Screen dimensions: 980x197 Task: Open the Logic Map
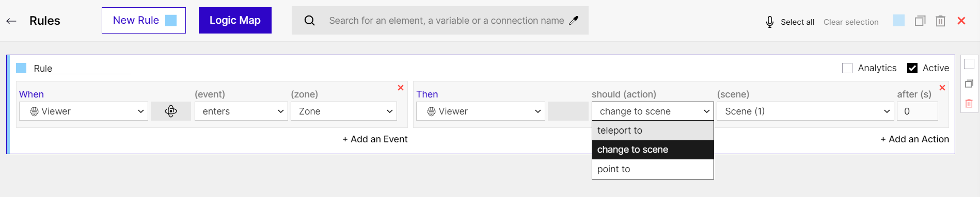coord(235,21)
